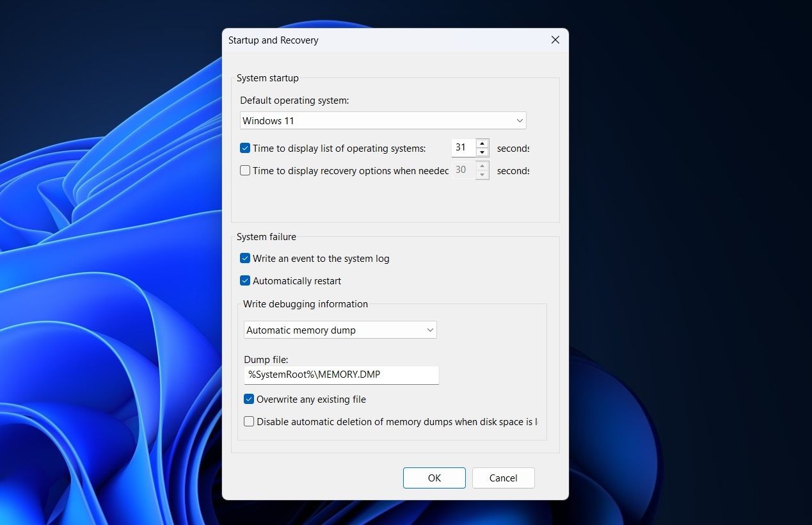812x525 pixels.
Task: Toggle 'Overwrite any existing file' checkbox
Action: click(x=249, y=399)
